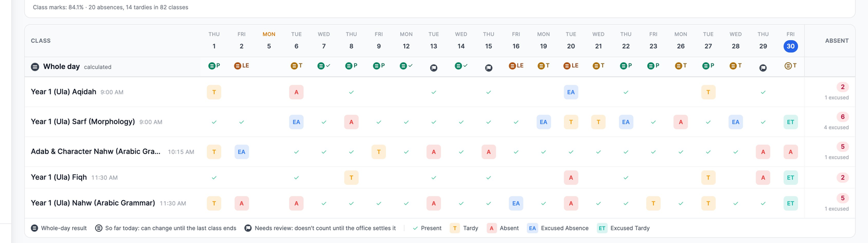The width and height of the screenshot is (868, 243).
Task: Click Fiqh tardy mark on Thu 8
Action: coord(352,177)
